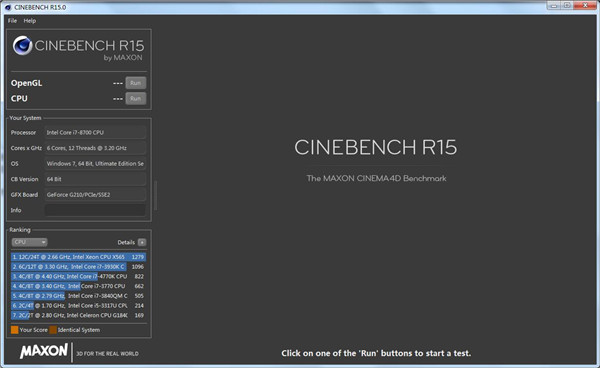The height and width of the screenshot is (368, 600).
Task: Select ranking entry Intel Core i7-3770
Action: click(78, 286)
